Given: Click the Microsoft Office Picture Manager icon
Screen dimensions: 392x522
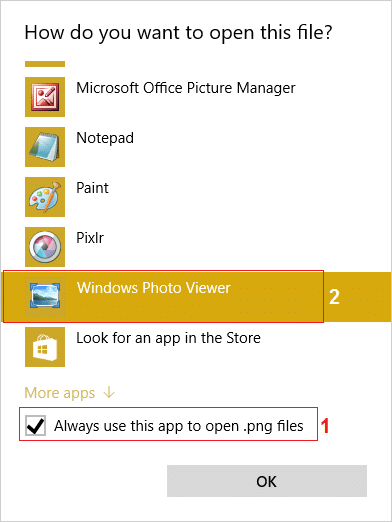Looking at the screenshot, I should tap(45, 97).
